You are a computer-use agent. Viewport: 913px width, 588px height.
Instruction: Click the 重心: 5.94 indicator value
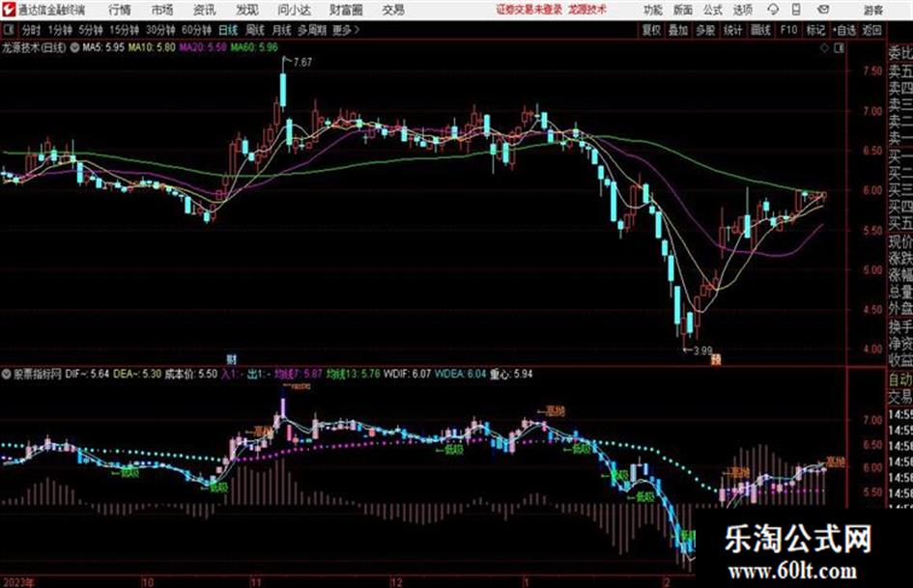click(510, 374)
